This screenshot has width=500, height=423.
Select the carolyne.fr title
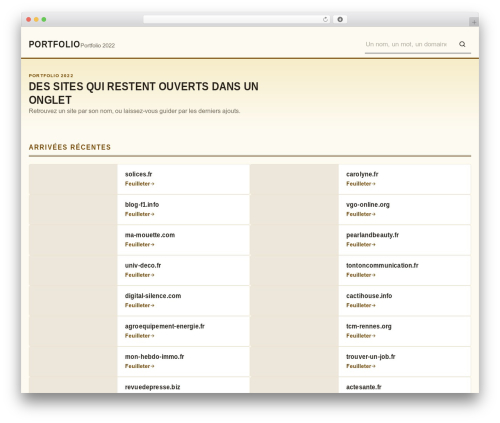point(362,174)
